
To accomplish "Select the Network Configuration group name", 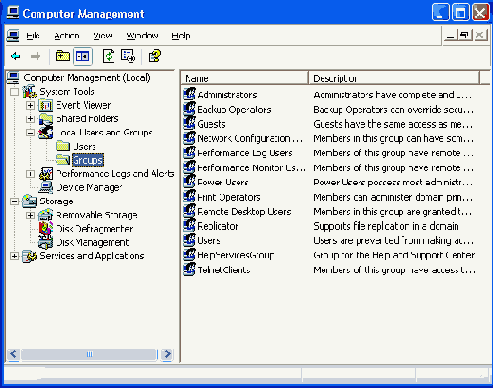I will (x=250, y=138).
